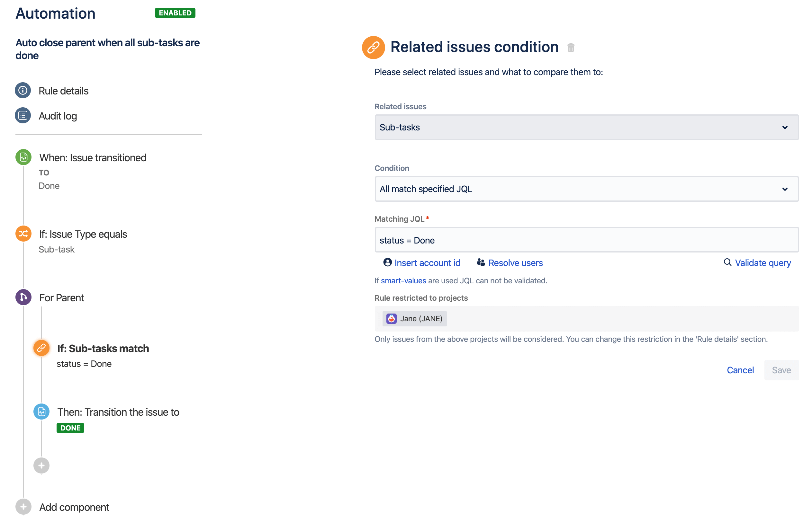Viewport: 812px width, 523px height.
Task: Select the orange Issue Type equals condition icon
Action: [x=23, y=234]
